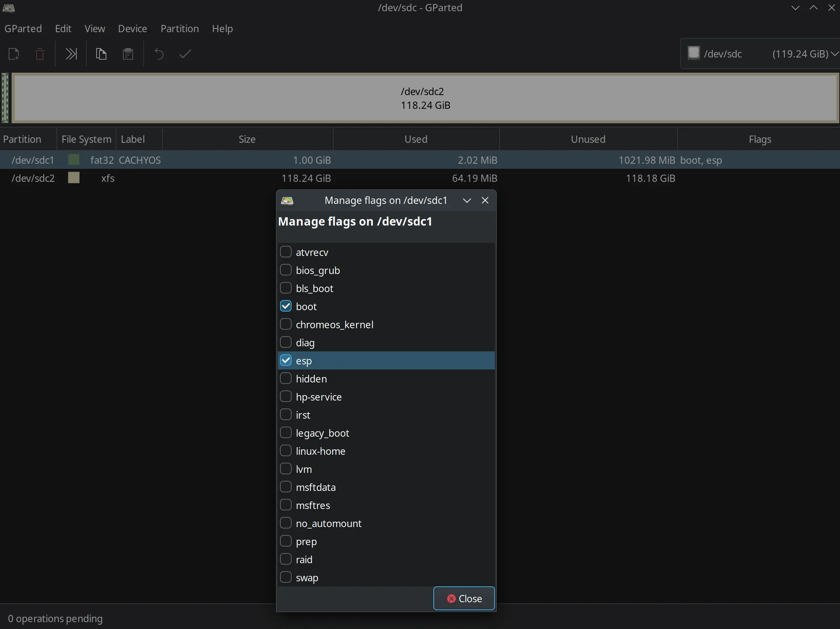Image resolution: width=840 pixels, height=629 pixels.
Task: Click the CACHYOS label cell
Action: click(x=140, y=160)
